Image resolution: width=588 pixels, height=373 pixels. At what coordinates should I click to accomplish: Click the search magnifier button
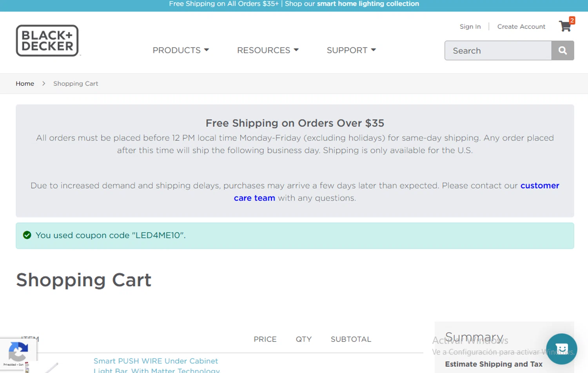coord(563,51)
